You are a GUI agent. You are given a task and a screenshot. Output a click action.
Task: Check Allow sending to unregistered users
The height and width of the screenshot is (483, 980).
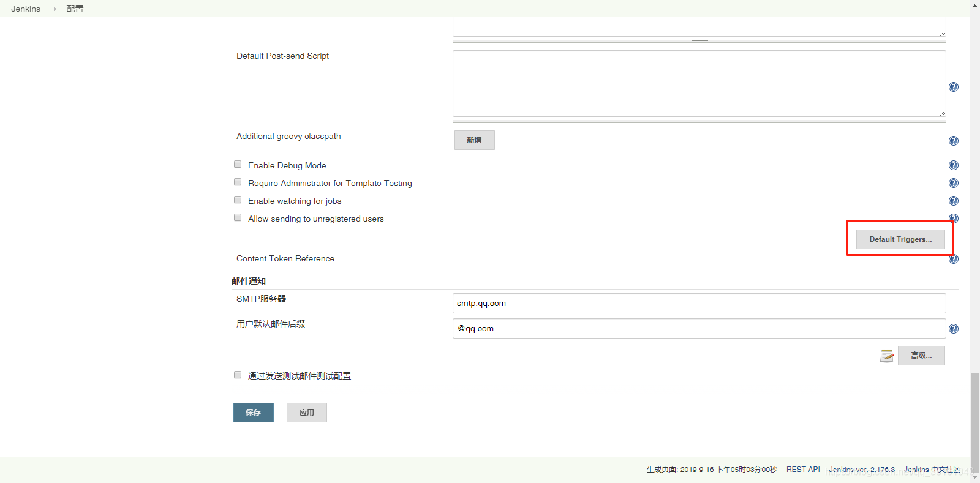point(238,217)
